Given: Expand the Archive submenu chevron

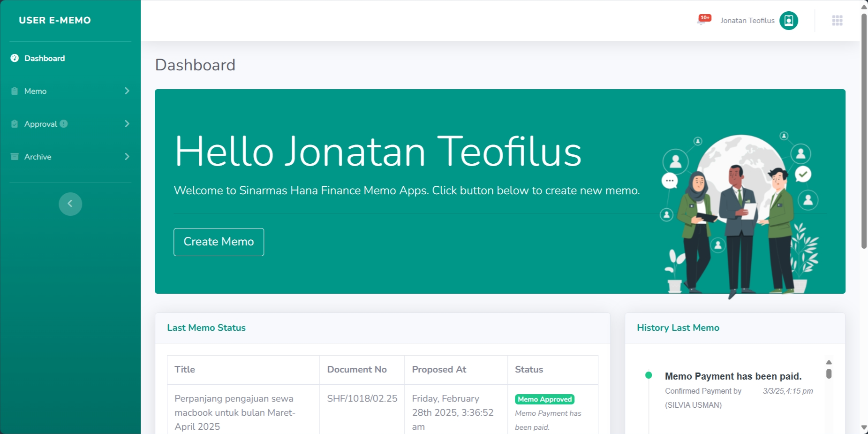Looking at the screenshot, I should coord(127,157).
